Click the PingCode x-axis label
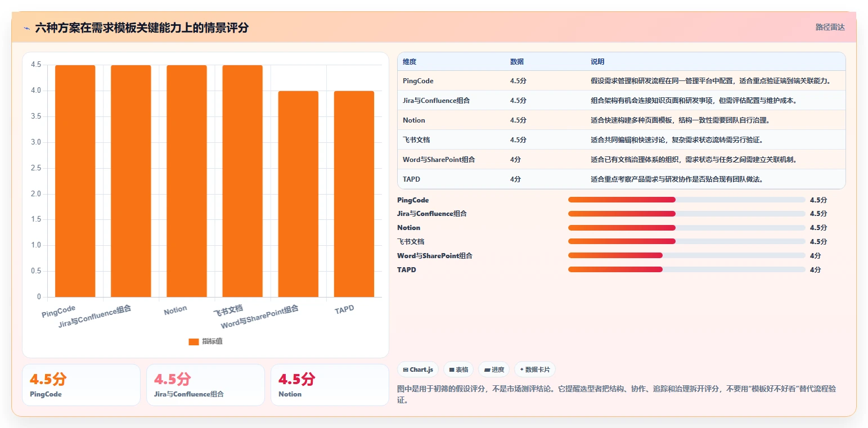Image resolution: width=868 pixels, height=428 pixels. [x=59, y=311]
